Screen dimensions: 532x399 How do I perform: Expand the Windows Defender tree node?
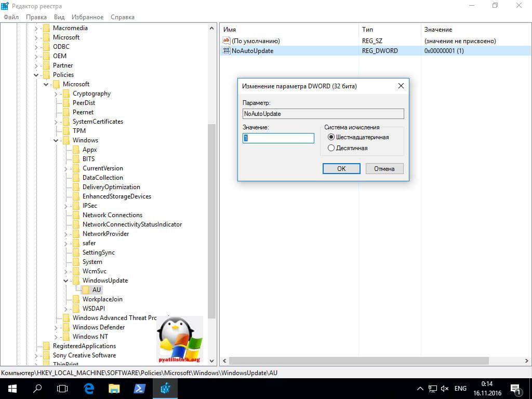click(56, 327)
